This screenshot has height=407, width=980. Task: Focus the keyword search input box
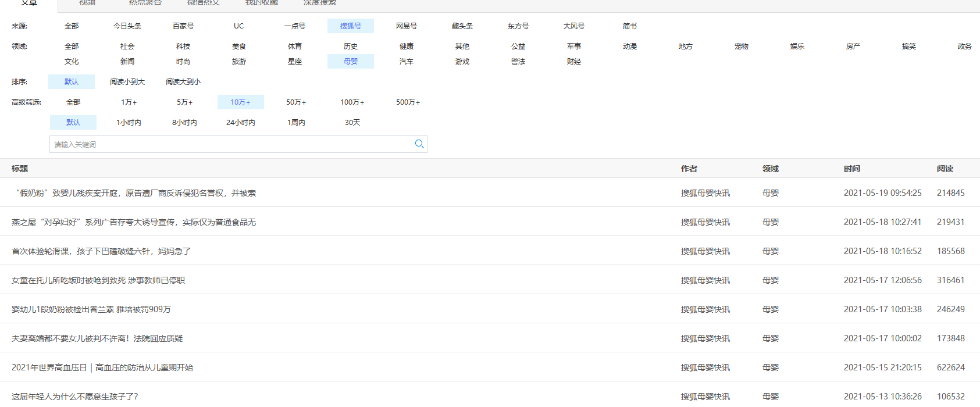(x=231, y=144)
